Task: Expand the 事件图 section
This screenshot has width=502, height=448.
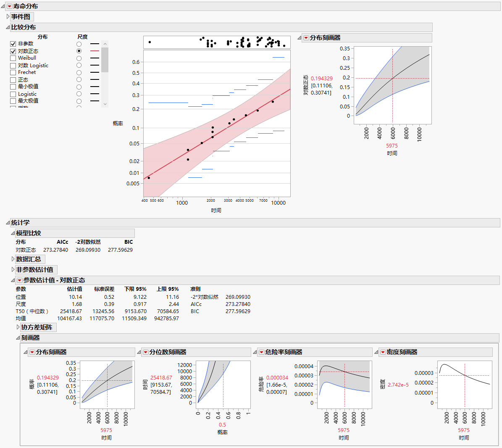Action: click(8, 17)
